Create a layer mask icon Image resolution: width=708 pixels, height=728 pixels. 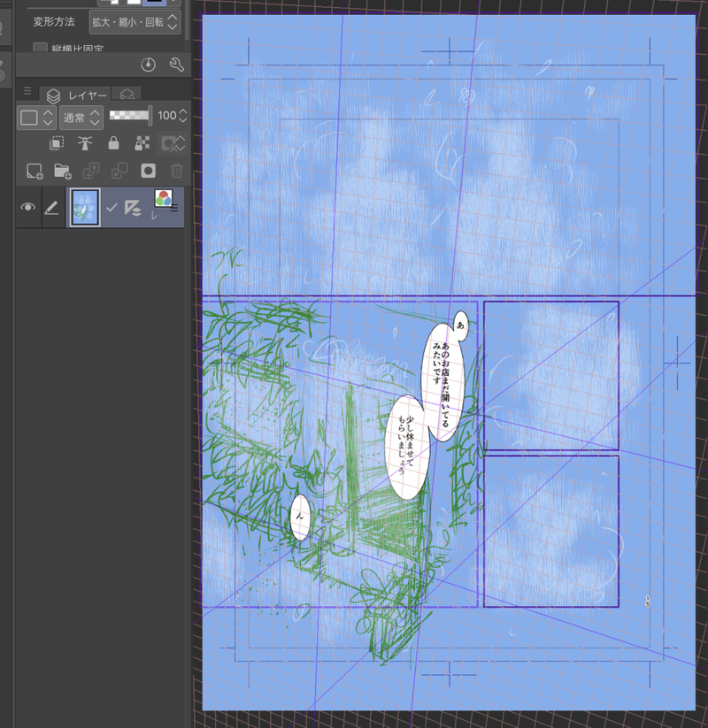pos(148,171)
